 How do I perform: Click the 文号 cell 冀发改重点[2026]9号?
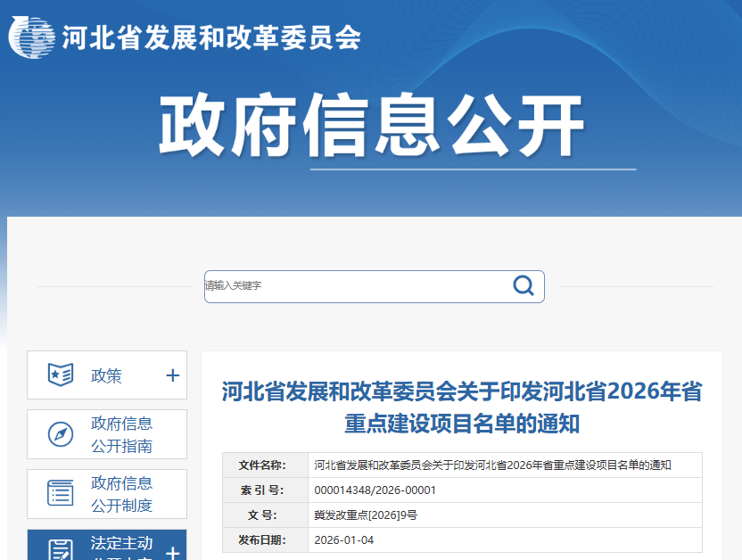(370, 513)
